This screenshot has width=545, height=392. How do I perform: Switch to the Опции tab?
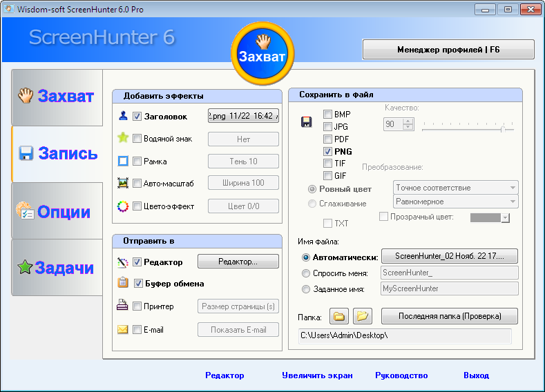point(57,211)
